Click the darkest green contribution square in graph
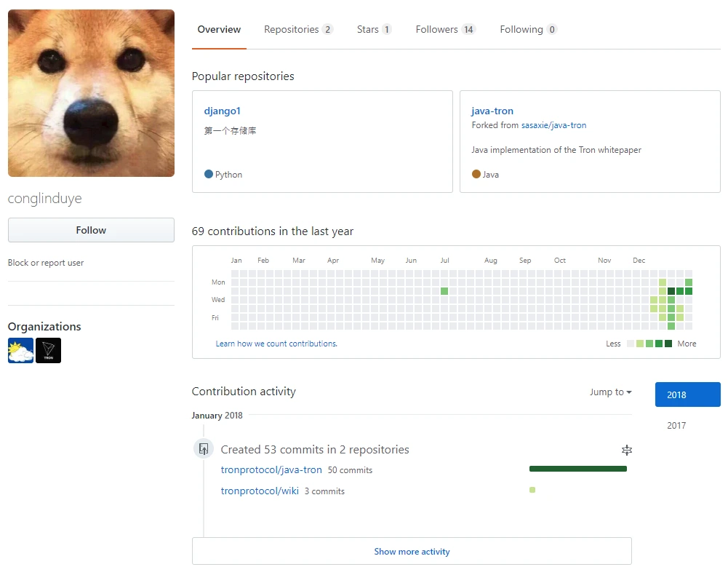The image size is (728, 575). pyautogui.click(x=671, y=291)
